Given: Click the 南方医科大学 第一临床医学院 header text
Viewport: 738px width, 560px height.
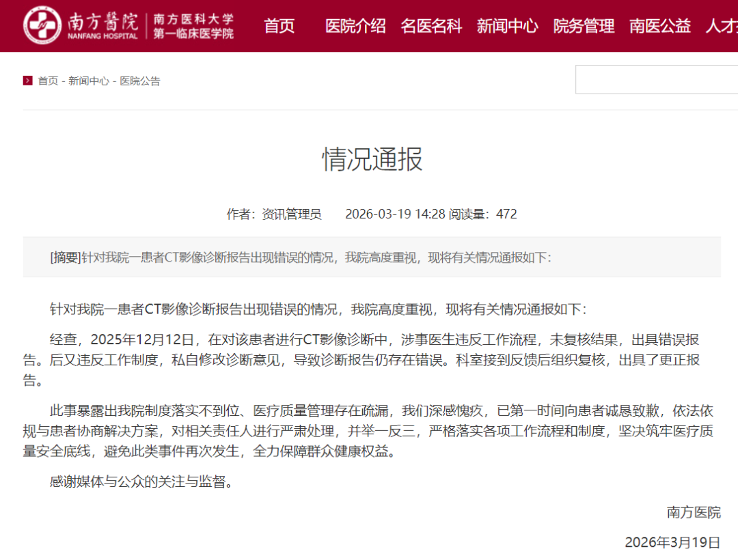Looking at the screenshot, I should (x=193, y=26).
